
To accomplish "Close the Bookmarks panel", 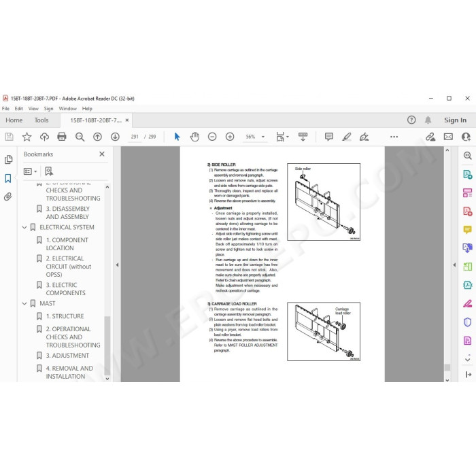I will [x=102, y=154].
